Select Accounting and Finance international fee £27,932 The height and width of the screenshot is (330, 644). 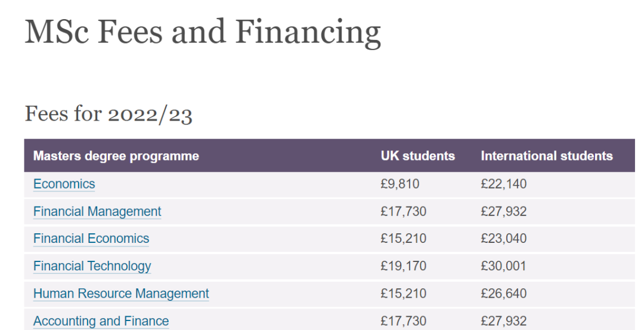503,321
